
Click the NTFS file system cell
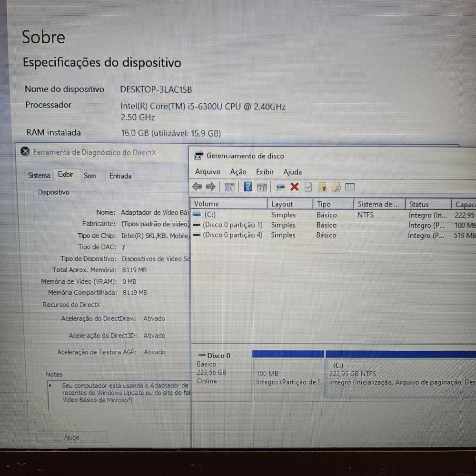[x=365, y=215]
